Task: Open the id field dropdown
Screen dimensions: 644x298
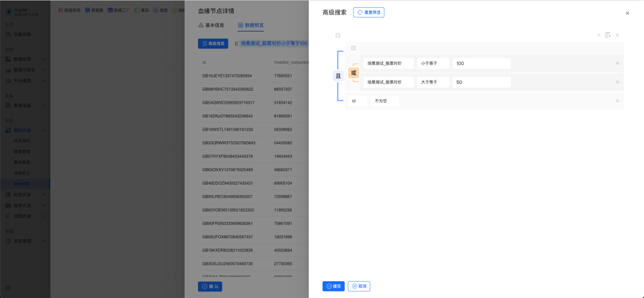Action: (358, 101)
